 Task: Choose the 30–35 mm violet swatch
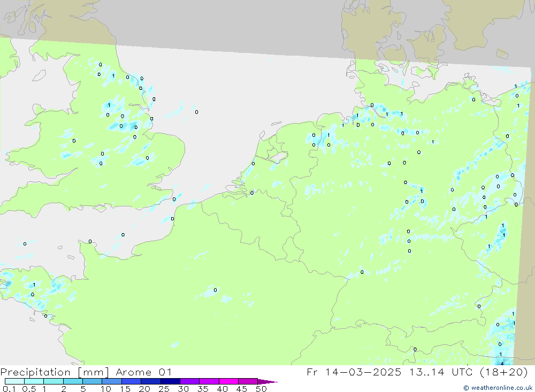tap(190, 381)
